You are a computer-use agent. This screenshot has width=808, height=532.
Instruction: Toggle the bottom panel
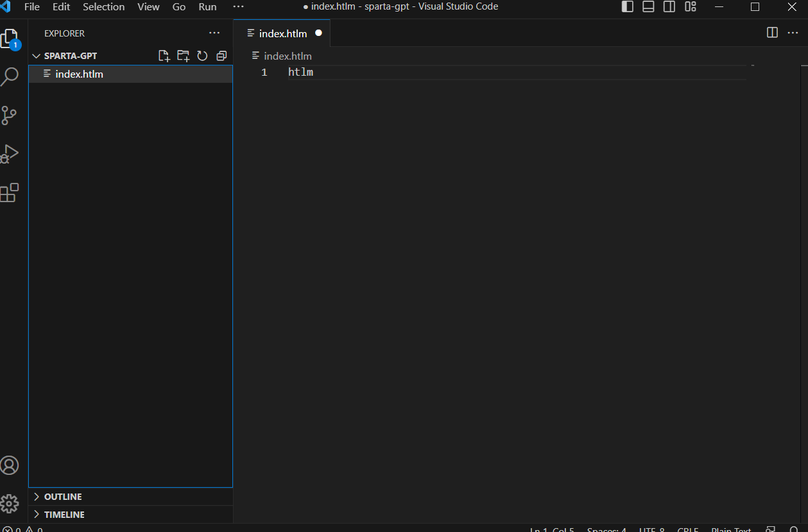pos(648,7)
